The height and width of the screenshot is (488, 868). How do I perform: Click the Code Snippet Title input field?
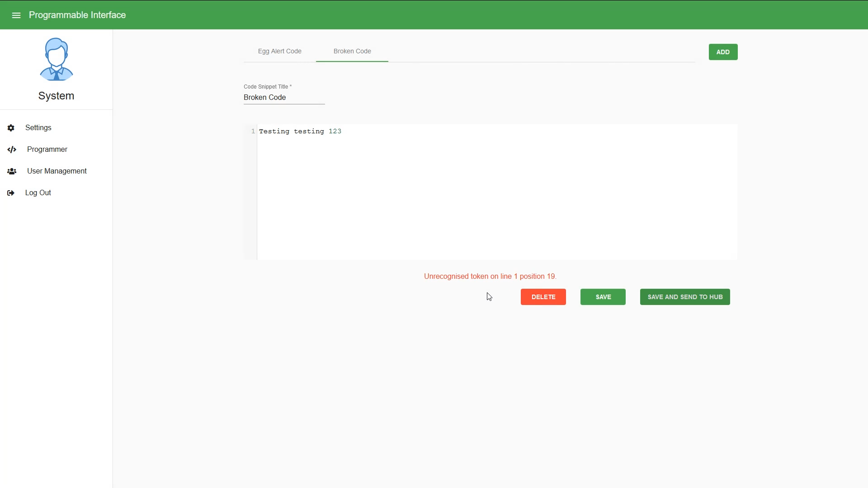click(284, 97)
